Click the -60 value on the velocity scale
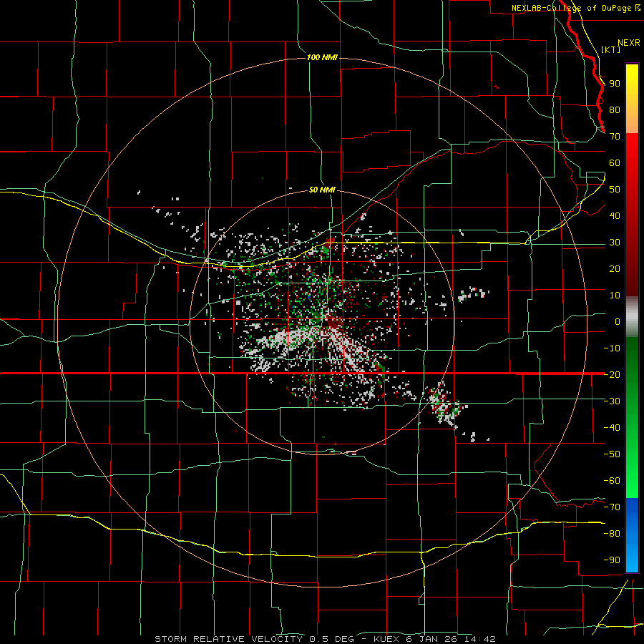Image resolution: width=644 pixels, height=644 pixels. (x=612, y=481)
